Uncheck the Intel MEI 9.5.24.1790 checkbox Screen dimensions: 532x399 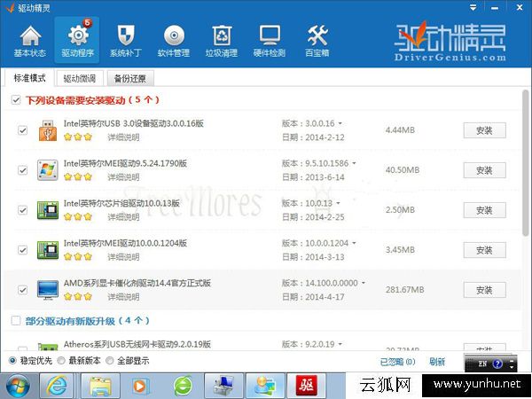[22, 170]
